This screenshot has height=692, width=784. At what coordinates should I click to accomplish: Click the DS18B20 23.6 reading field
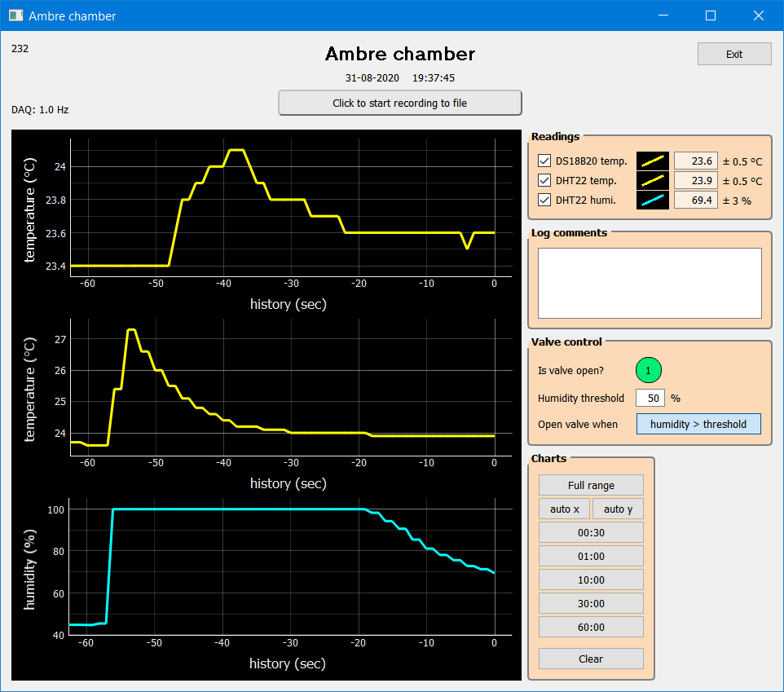coord(695,161)
